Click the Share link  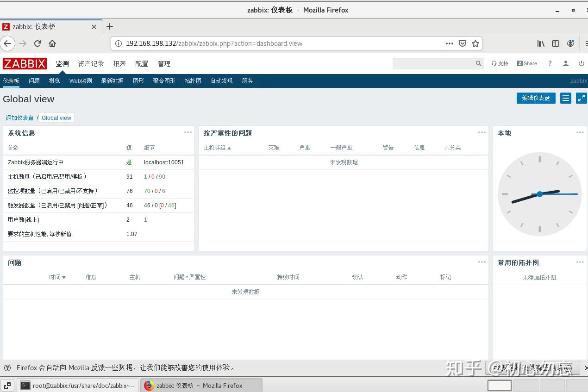click(527, 63)
